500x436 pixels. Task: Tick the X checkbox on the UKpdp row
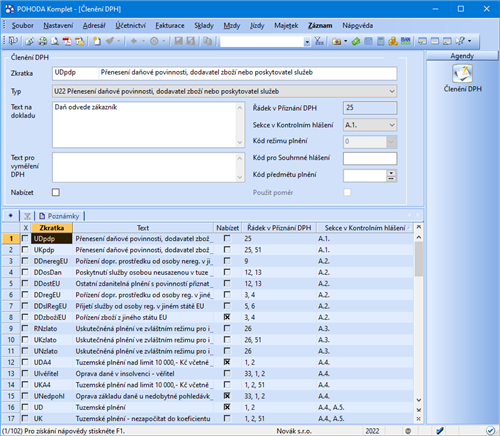point(25,250)
